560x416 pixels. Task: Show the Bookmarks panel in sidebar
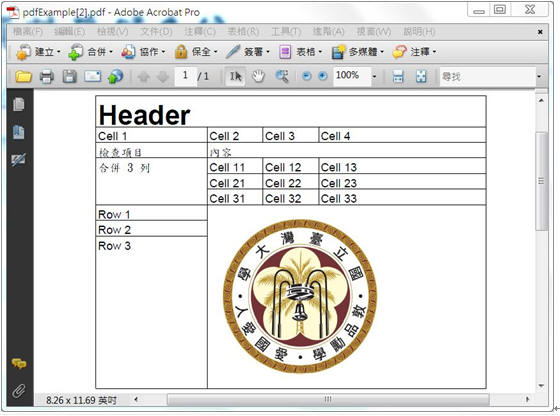(x=19, y=132)
